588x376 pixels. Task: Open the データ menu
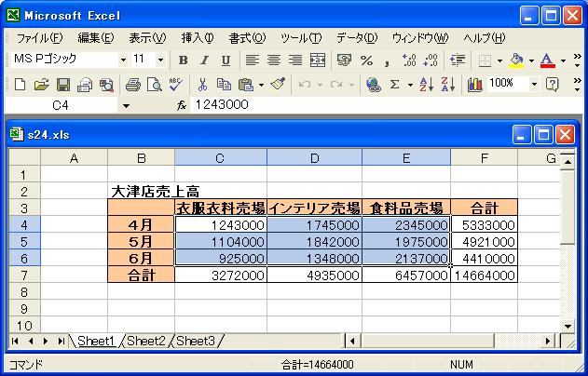[357, 38]
